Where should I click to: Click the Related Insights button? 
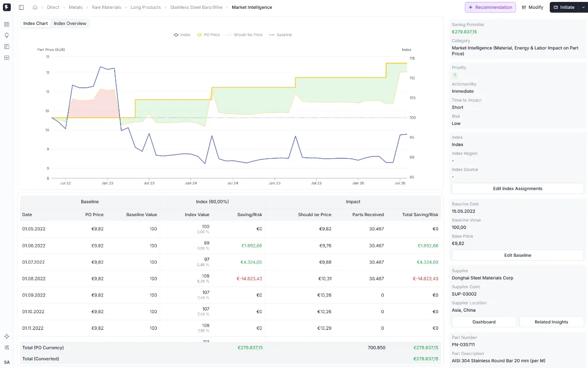(551, 322)
